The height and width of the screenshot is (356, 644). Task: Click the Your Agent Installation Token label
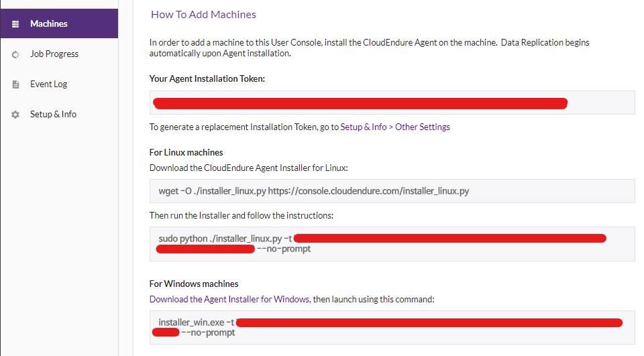[207, 78]
